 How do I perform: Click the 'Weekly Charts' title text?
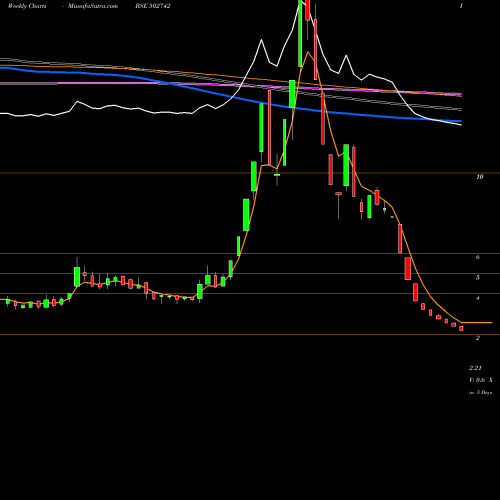[x=27, y=6]
